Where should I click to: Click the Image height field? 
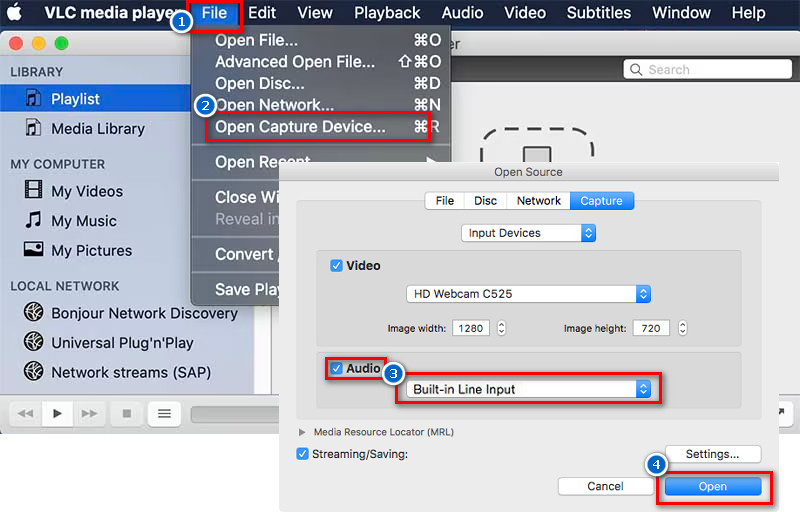click(652, 328)
